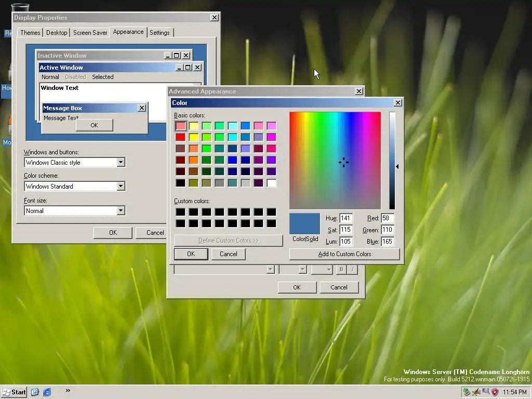This screenshot has height=399, width=532.
Task: Click Cancel in Advanced Appearance dialog
Action: [339, 287]
